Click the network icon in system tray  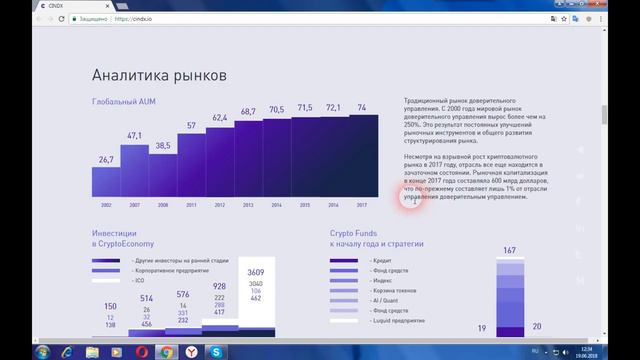[x=556, y=352]
